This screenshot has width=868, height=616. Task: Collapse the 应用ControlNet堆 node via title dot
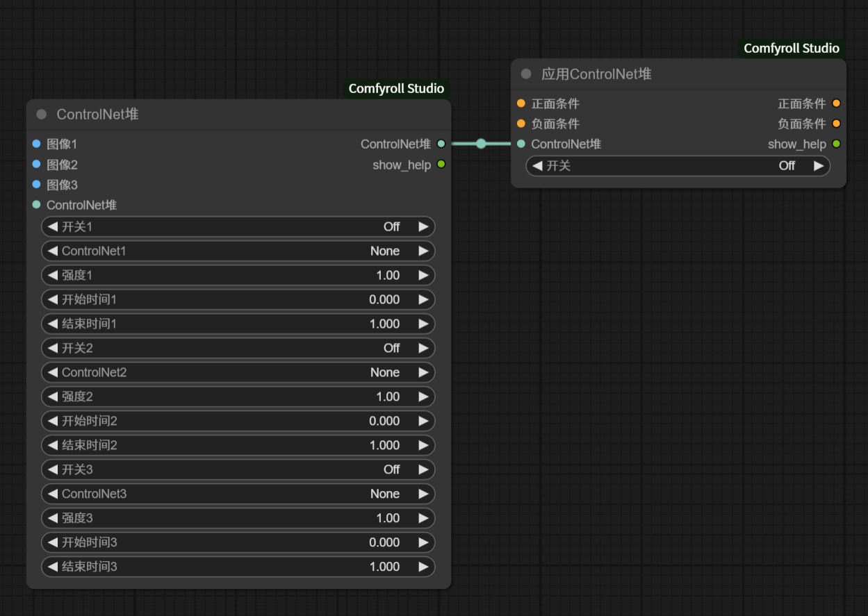526,74
